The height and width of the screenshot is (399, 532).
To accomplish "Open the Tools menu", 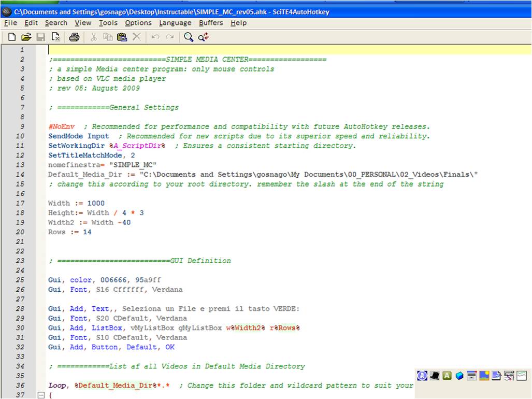I will pyautogui.click(x=108, y=23).
